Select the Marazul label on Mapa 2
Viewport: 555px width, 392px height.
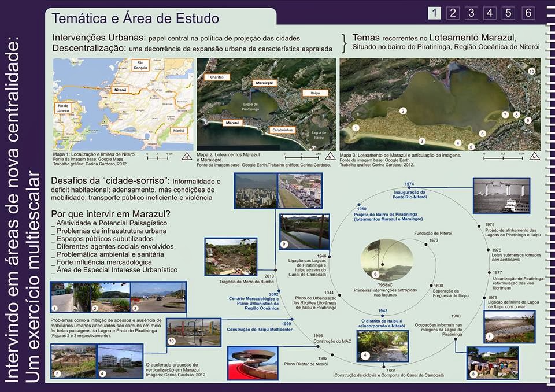232,123
